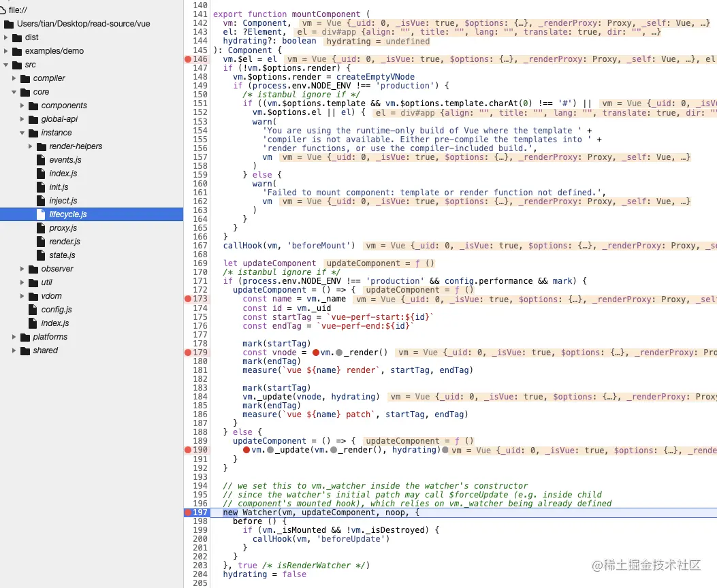Toggle inline breakpoint before _update( on line 190
The height and width of the screenshot is (588, 717).
tap(270, 450)
